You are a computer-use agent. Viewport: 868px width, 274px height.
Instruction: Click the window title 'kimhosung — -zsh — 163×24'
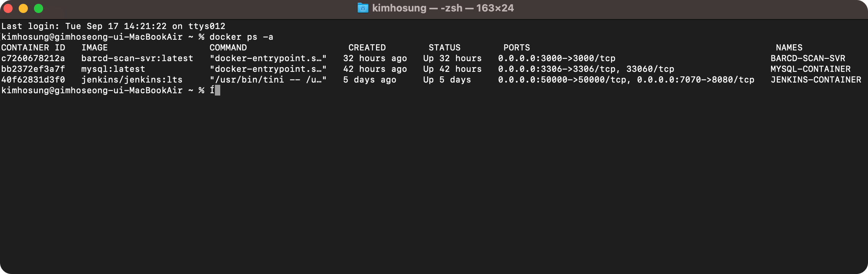pos(443,8)
